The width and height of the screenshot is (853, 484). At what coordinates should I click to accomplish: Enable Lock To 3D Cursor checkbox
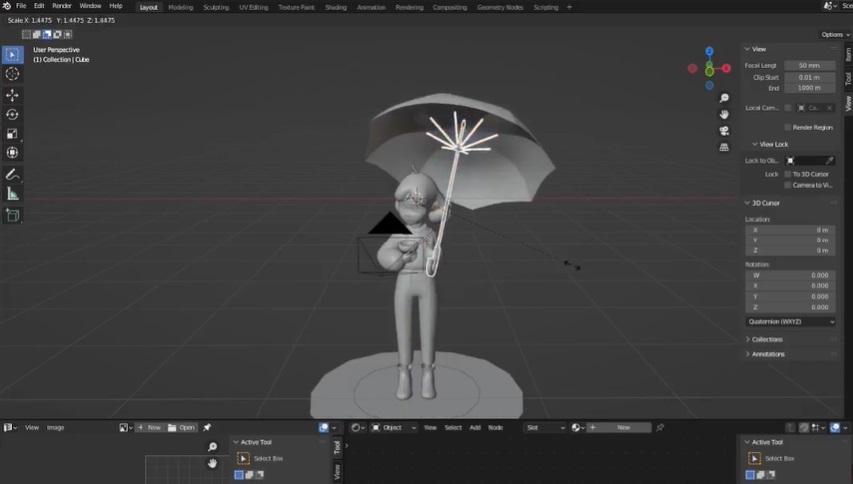(788, 174)
